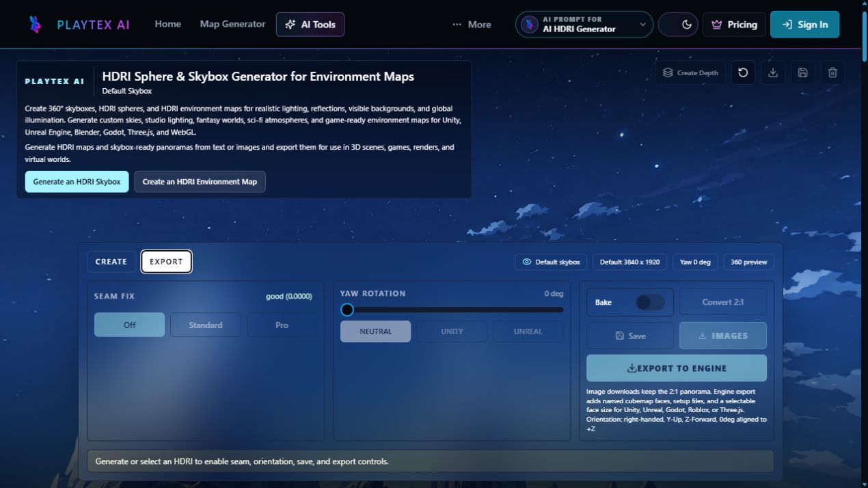This screenshot has height=488, width=868.
Task: Select Standard seam fix option
Action: [x=206, y=325]
